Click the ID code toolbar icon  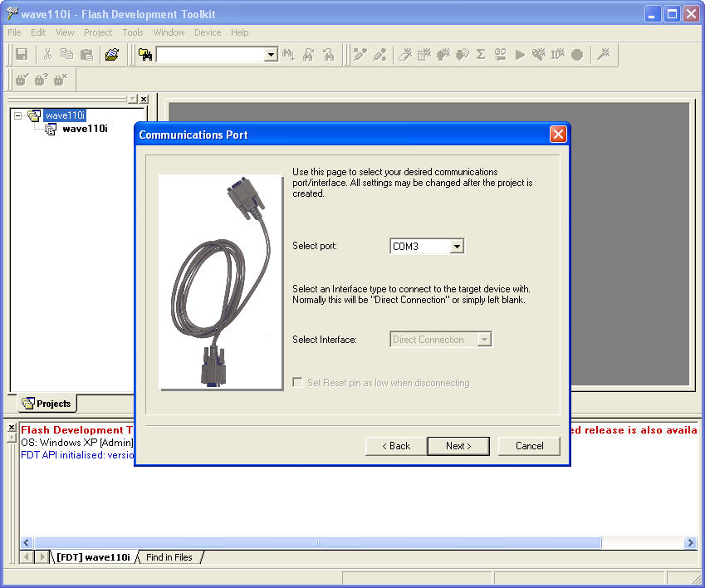pos(558,54)
